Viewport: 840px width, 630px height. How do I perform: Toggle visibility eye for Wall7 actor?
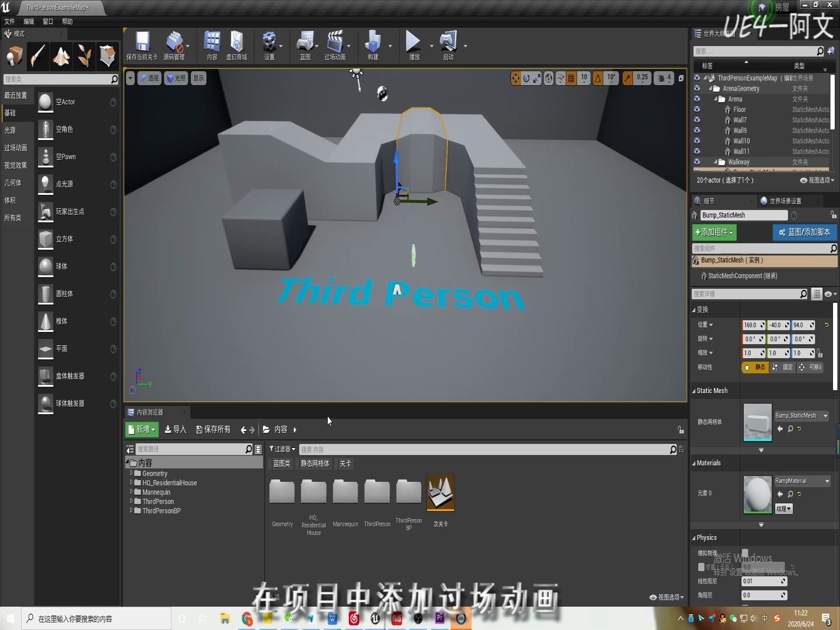coord(696,120)
